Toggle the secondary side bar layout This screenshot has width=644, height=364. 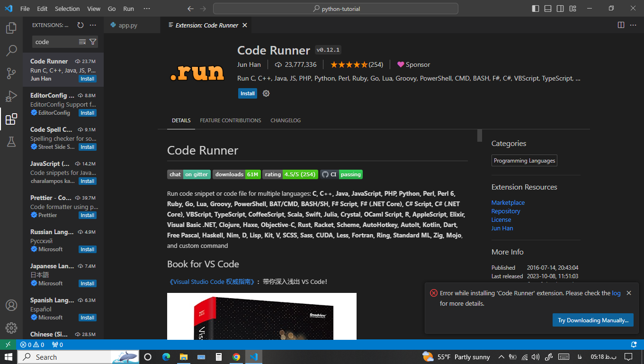point(560,9)
